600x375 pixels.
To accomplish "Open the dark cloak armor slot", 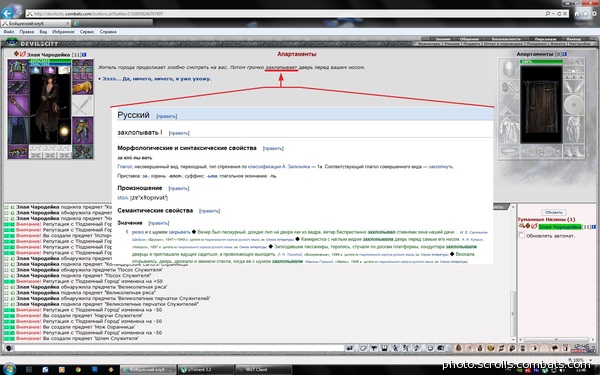I will [18, 130].
